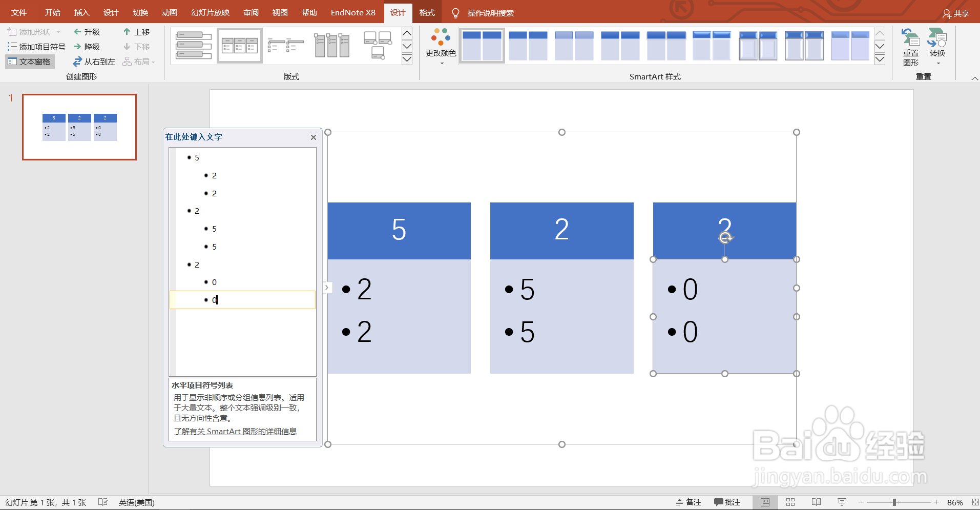Open Change Colors (更改颜色) dropdown
Image resolution: width=980 pixels, height=510 pixels.
tap(441, 46)
